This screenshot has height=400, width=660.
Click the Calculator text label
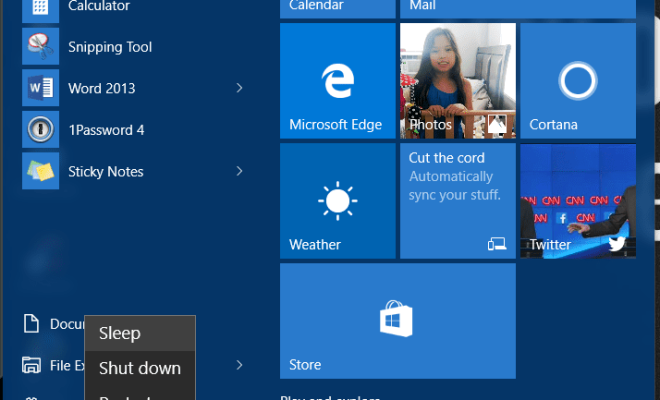[x=99, y=6]
